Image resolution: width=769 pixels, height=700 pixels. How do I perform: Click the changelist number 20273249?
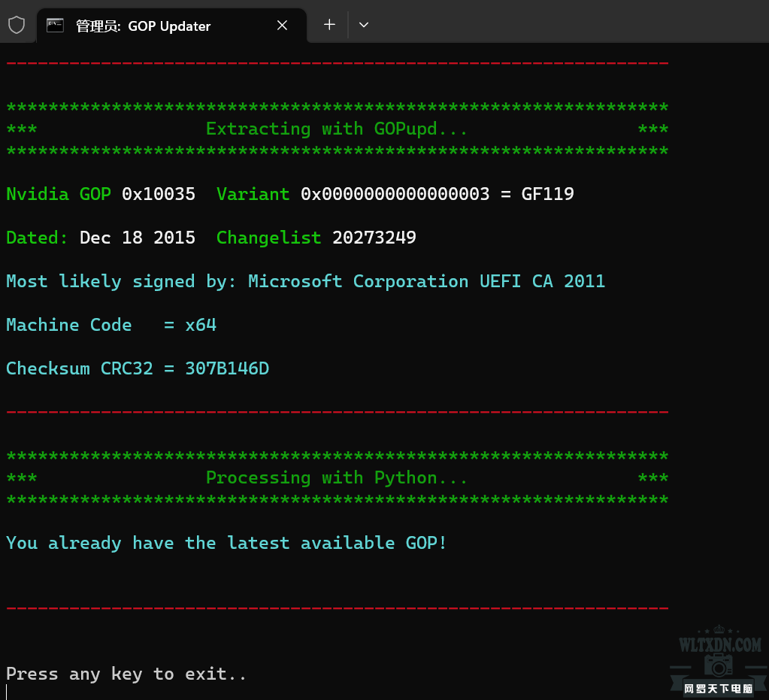[374, 238]
